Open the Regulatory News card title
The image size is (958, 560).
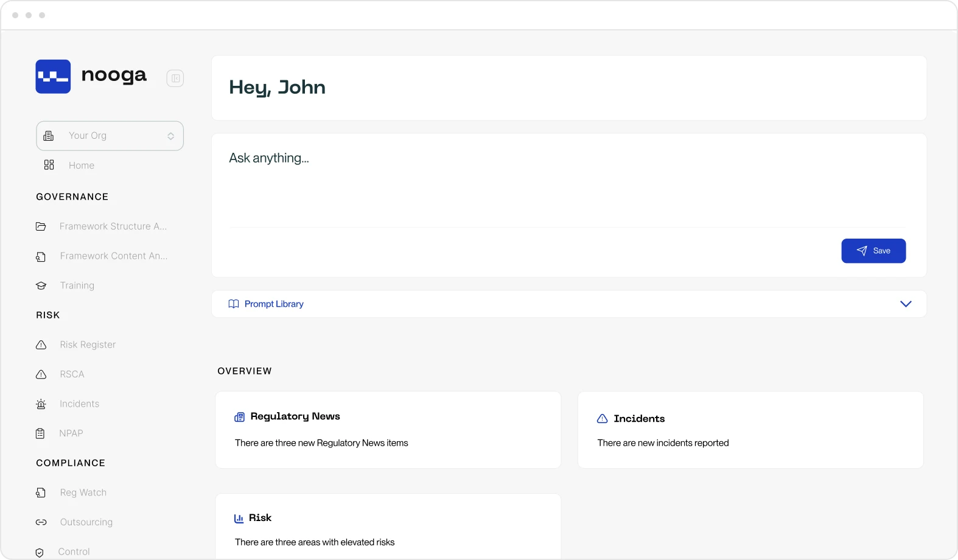[295, 416]
